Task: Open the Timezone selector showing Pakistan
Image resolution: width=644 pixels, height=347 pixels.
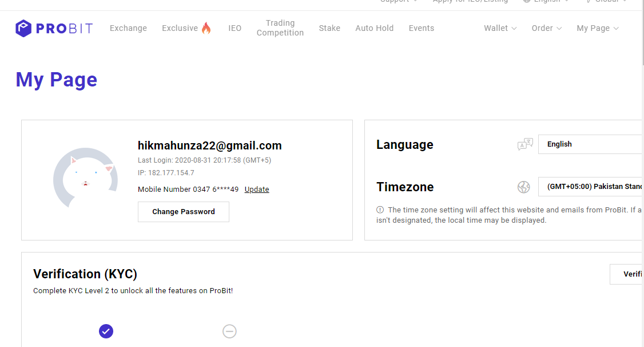Action: click(590, 187)
